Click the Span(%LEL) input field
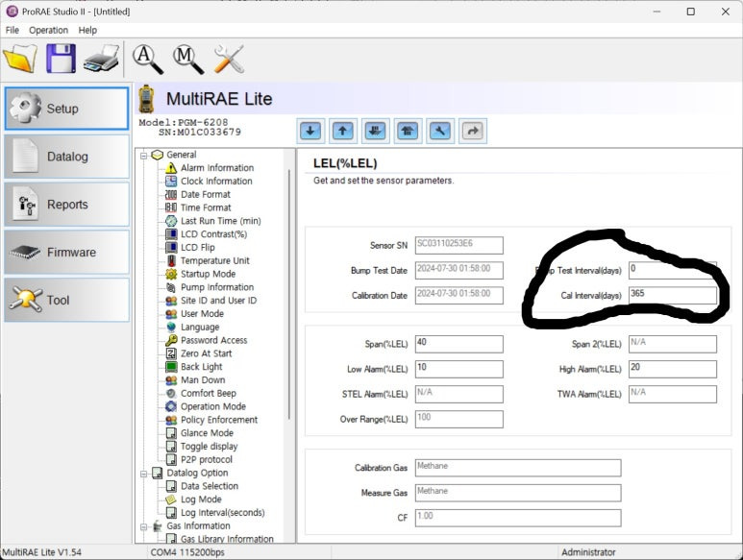Screen dimensions: 743x560 tap(459, 344)
